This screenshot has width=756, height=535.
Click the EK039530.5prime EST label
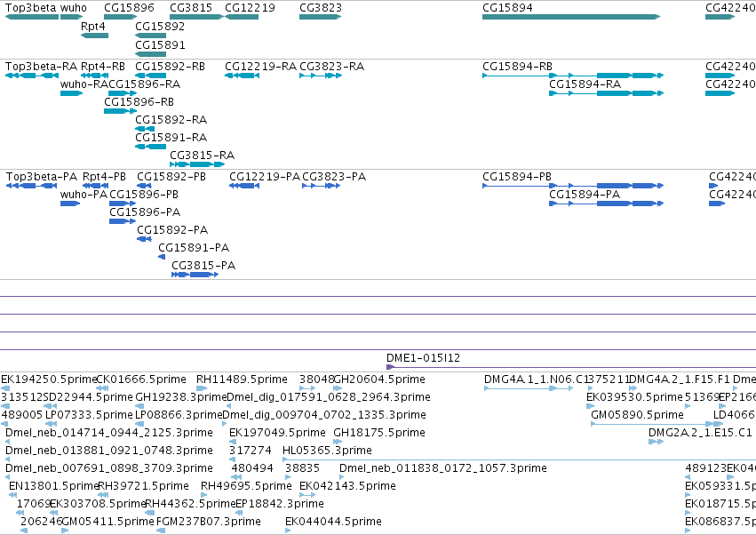click(634, 397)
